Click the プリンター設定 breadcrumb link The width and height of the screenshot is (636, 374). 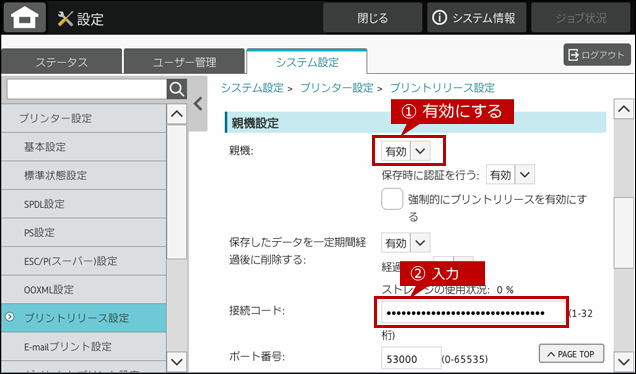click(336, 88)
